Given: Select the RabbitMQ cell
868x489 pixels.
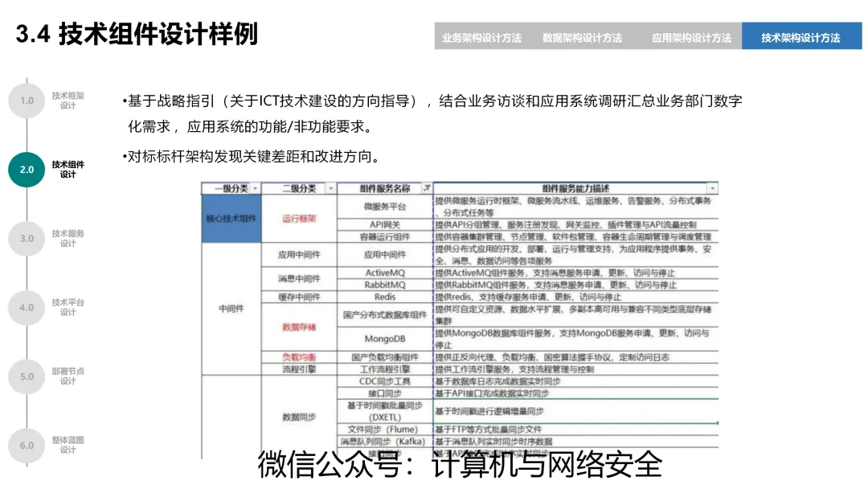Looking at the screenshot, I should 385,285.
